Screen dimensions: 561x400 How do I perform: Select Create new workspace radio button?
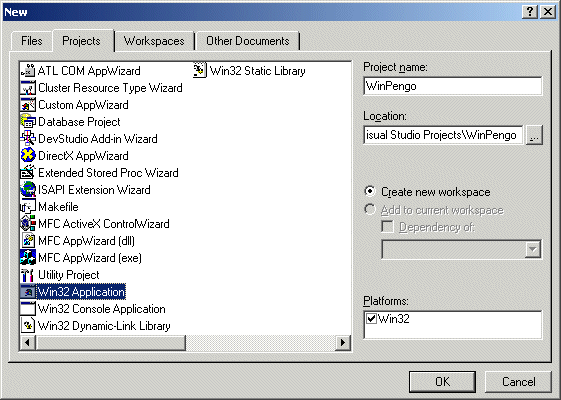[x=370, y=191]
